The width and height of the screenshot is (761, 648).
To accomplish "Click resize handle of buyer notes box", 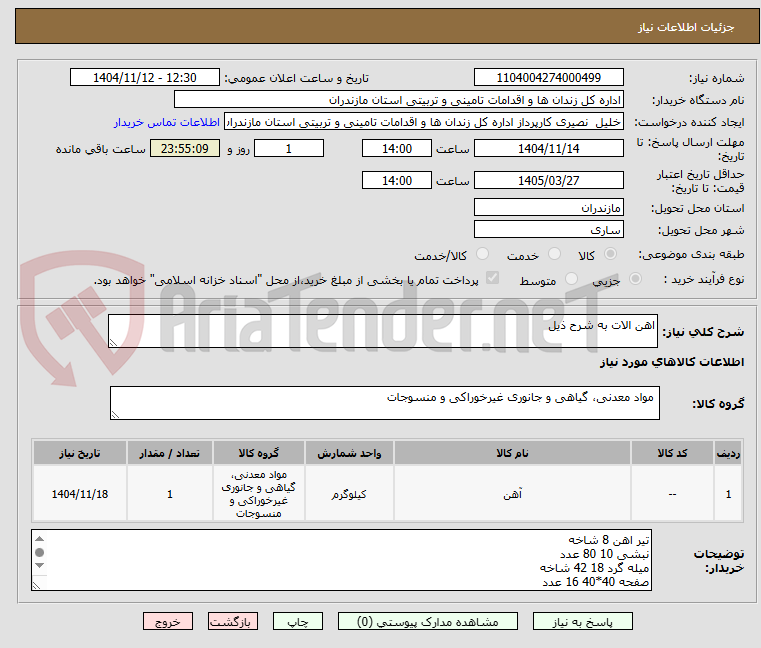I will tap(36, 585).
